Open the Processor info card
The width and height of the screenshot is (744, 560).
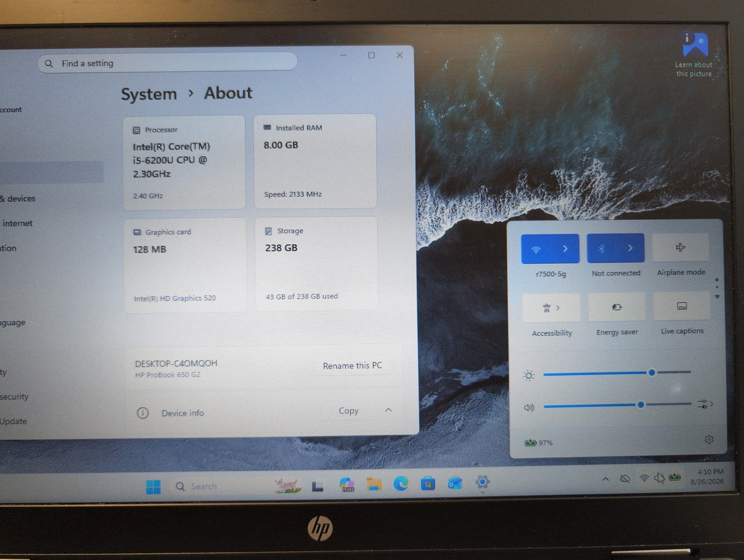coord(185,162)
